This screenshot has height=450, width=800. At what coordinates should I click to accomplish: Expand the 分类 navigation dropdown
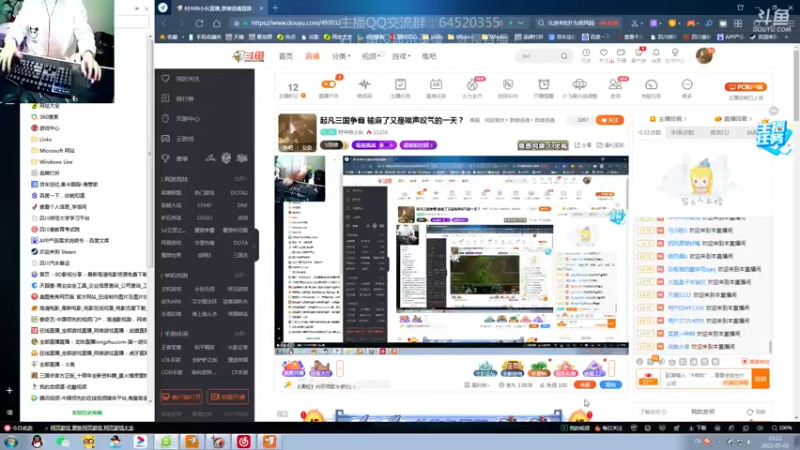pyautogui.click(x=341, y=56)
